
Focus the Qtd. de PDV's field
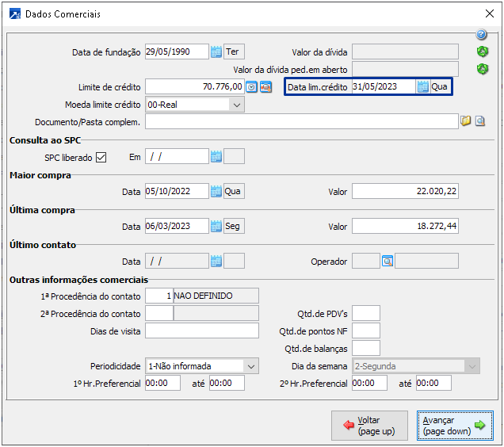366,313
